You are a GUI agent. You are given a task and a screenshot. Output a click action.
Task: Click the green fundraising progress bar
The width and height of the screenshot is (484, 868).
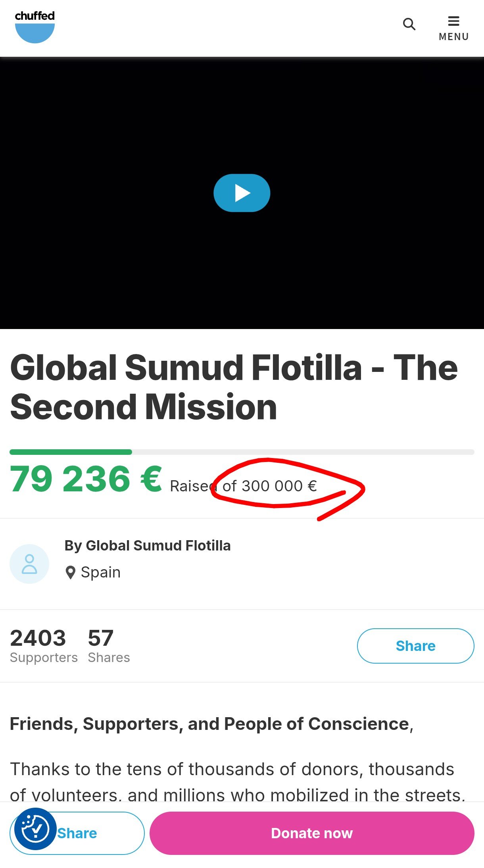pos(71,452)
